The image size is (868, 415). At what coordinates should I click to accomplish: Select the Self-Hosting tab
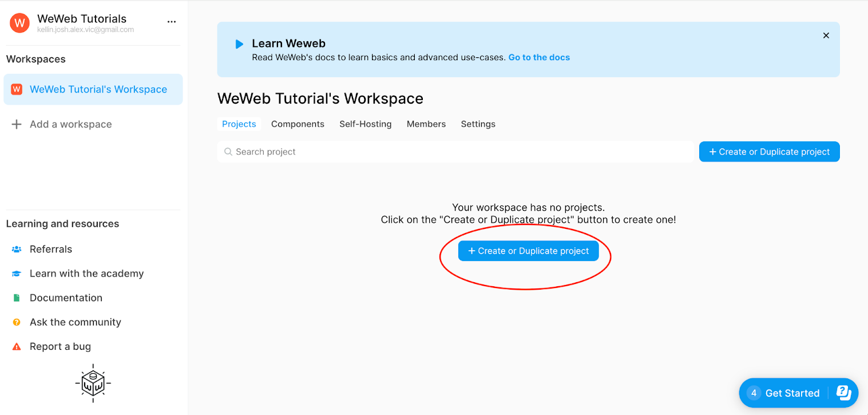tap(365, 124)
